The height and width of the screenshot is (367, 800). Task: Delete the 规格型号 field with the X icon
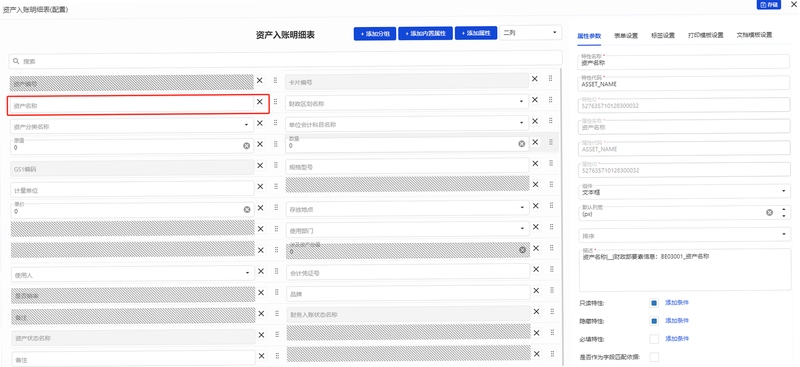(x=535, y=163)
